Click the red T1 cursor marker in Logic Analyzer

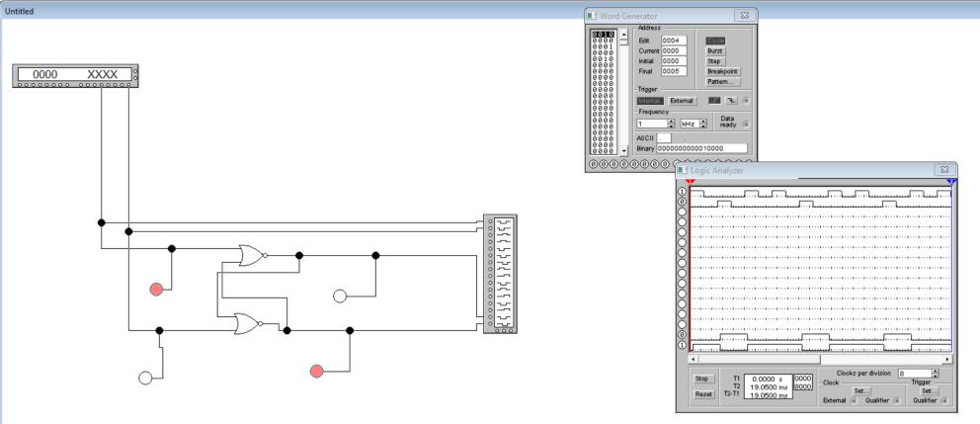[690, 181]
